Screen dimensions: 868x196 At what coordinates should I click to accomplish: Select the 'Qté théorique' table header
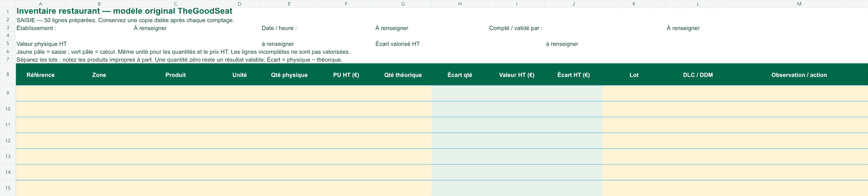(x=403, y=75)
